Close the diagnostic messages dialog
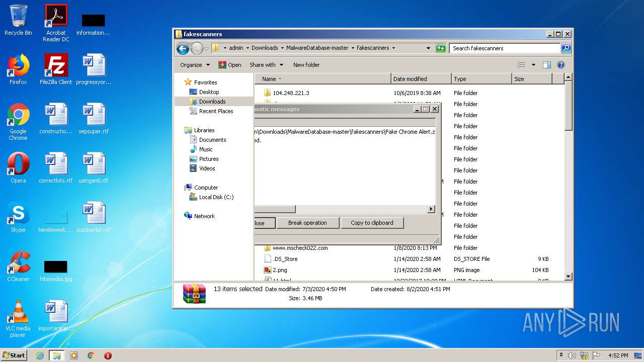The image size is (644, 362). click(x=435, y=109)
